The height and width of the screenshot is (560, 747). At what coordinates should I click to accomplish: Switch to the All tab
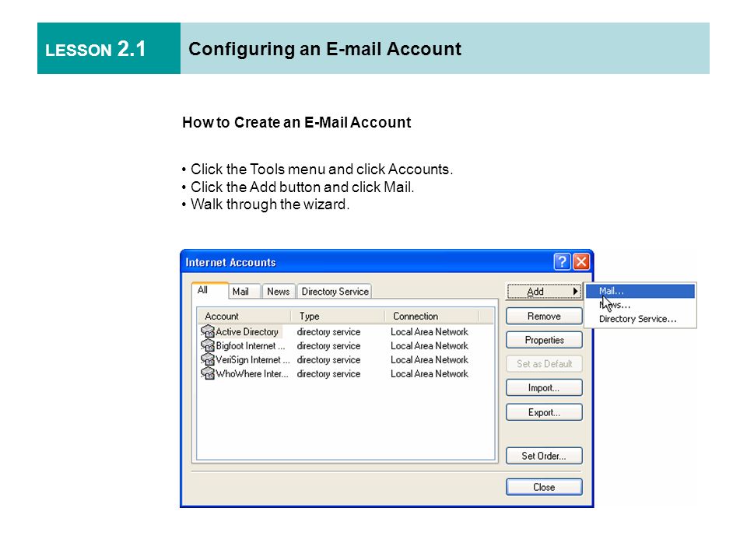209,290
